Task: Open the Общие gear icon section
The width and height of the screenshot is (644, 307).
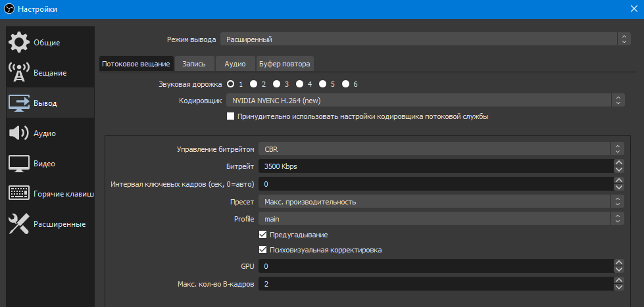Action: coord(19,42)
